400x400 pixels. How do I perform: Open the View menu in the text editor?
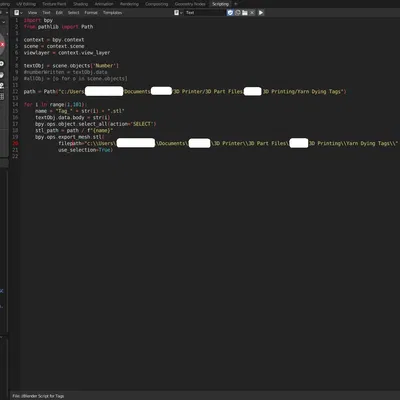(32, 13)
